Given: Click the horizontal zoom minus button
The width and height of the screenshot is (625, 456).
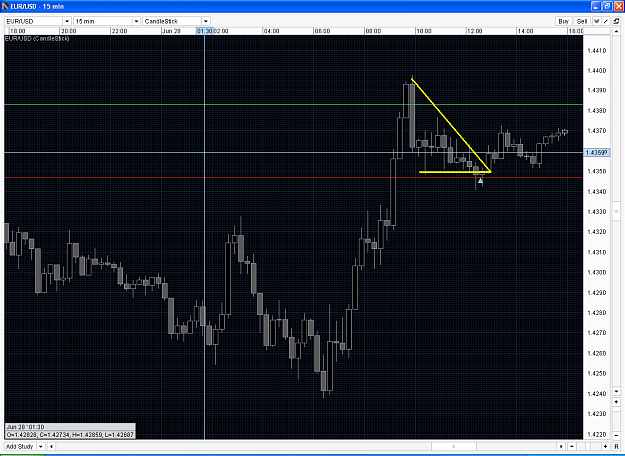Looking at the screenshot, I should pyautogui.click(x=572, y=446).
